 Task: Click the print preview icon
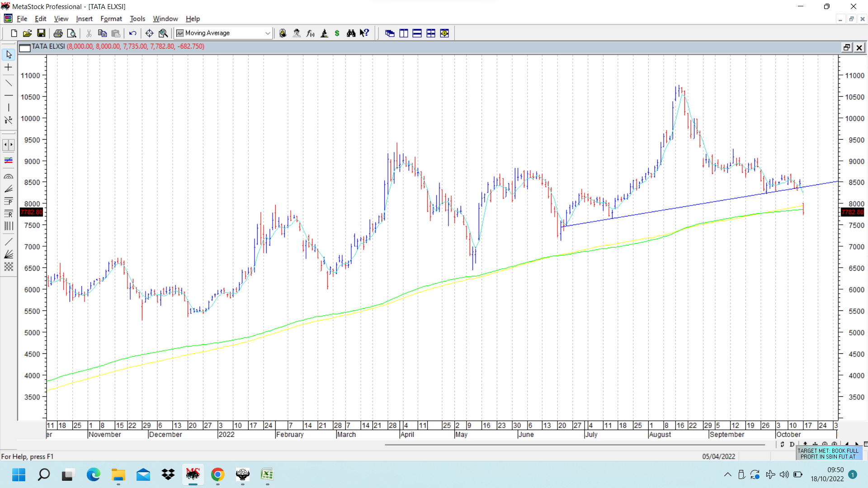click(x=71, y=33)
